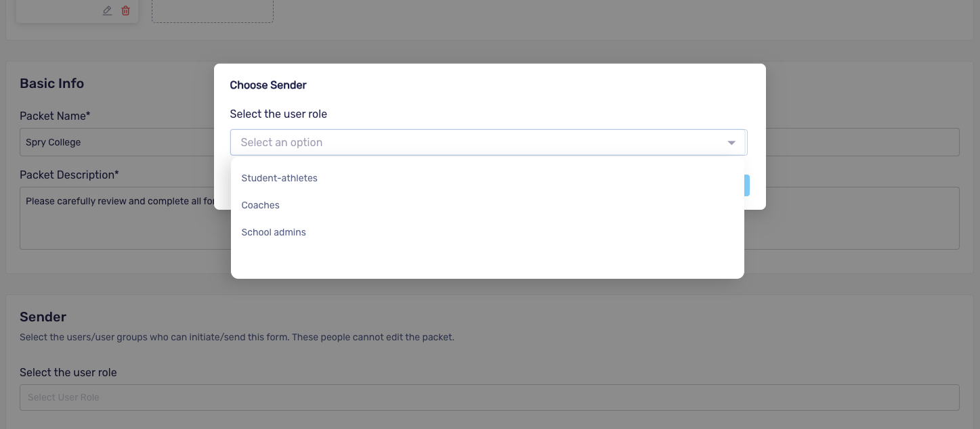Open the 'Select an option' combo box
980x429 pixels.
488,142
